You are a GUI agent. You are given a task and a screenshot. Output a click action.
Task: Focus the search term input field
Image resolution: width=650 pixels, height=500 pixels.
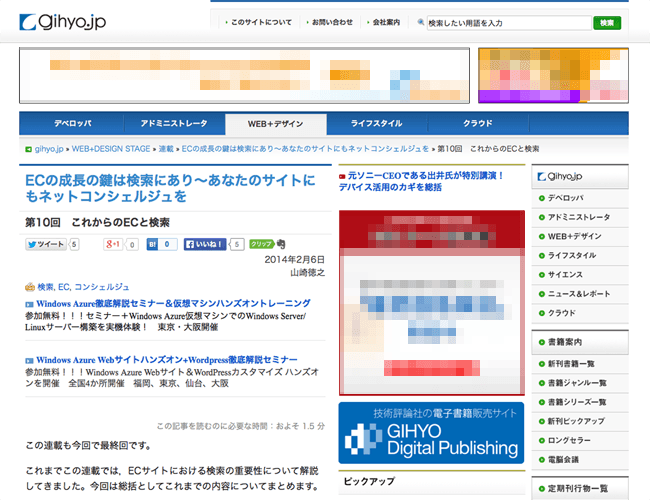509,23
